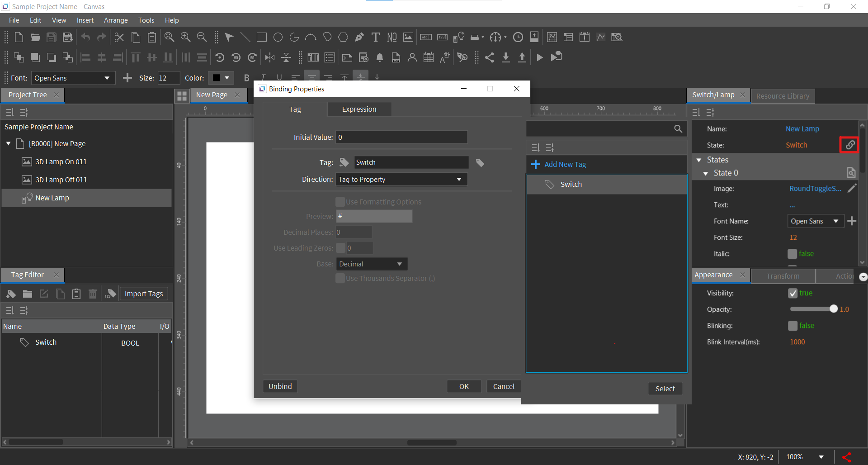Click the Zoom In magnifier icon
The width and height of the screenshot is (868, 465).
pyautogui.click(x=185, y=37)
